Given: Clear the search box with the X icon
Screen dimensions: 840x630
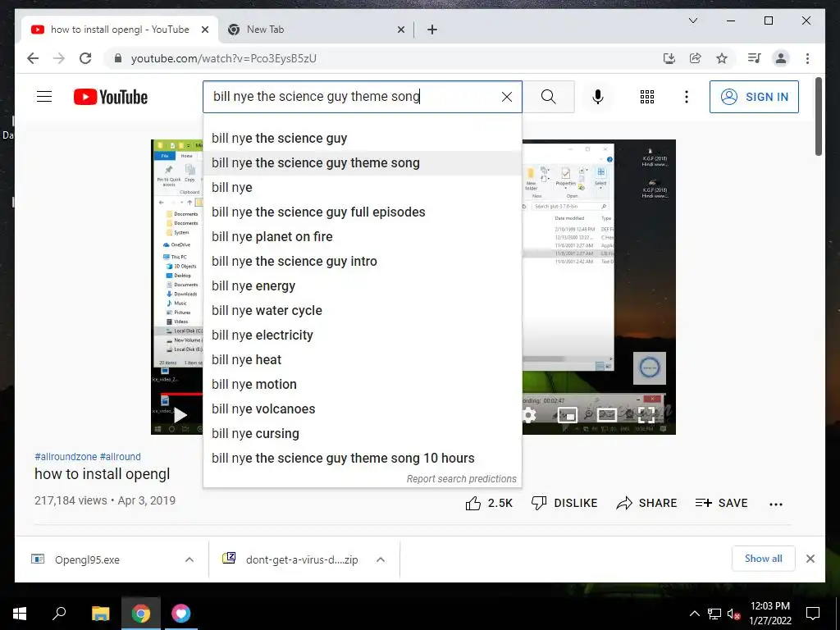Looking at the screenshot, I should [506, 97].
